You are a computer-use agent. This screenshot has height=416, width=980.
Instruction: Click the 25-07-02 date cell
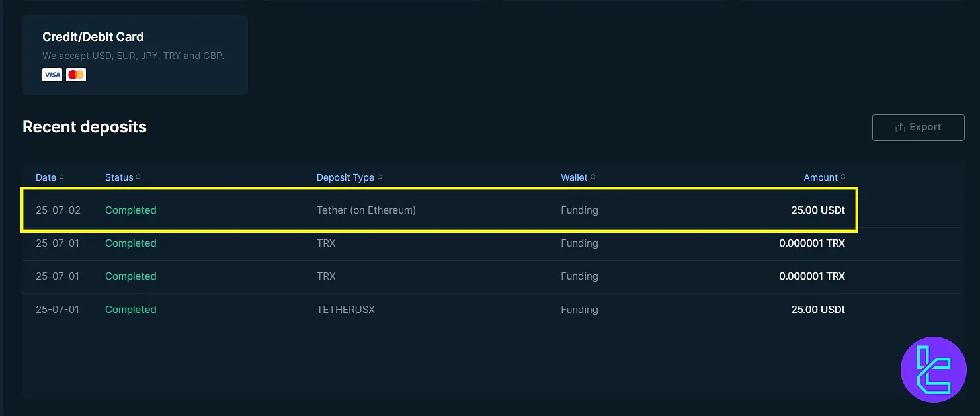point(58,210)
